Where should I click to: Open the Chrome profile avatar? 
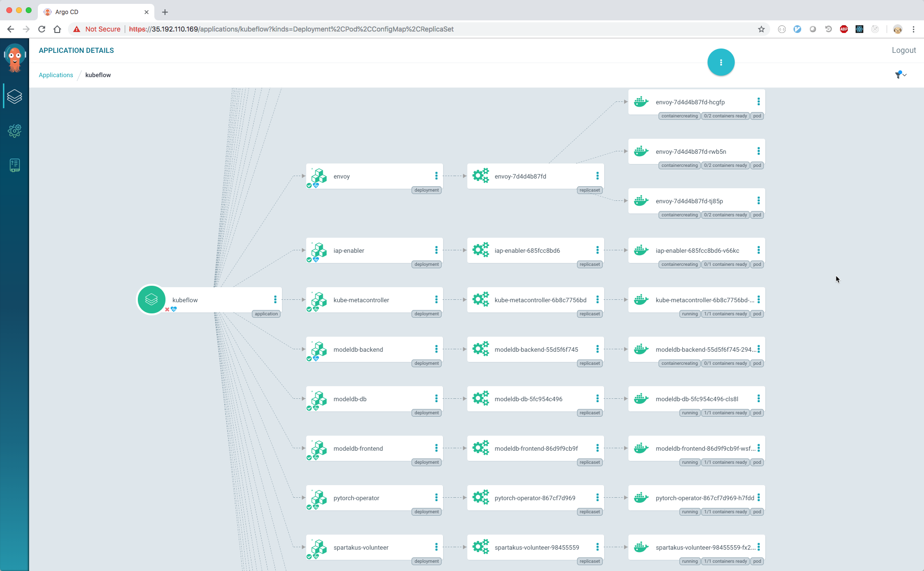click(898, 29)
